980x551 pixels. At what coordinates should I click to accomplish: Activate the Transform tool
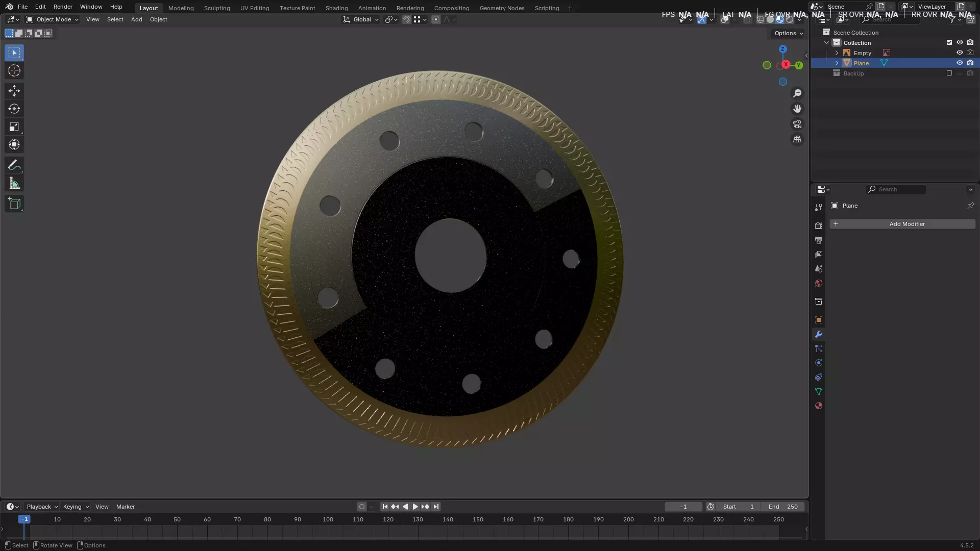(x=14, y=144)
